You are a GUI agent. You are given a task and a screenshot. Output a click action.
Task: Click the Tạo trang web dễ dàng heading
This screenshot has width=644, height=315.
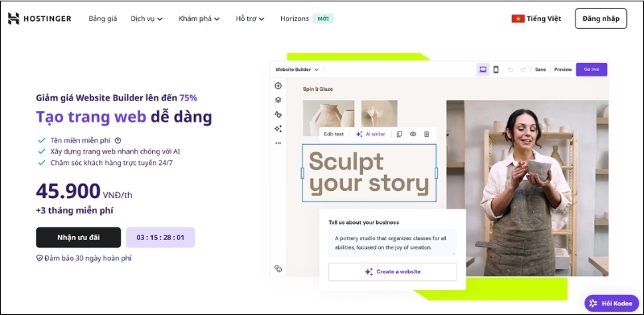coord(124,117)
